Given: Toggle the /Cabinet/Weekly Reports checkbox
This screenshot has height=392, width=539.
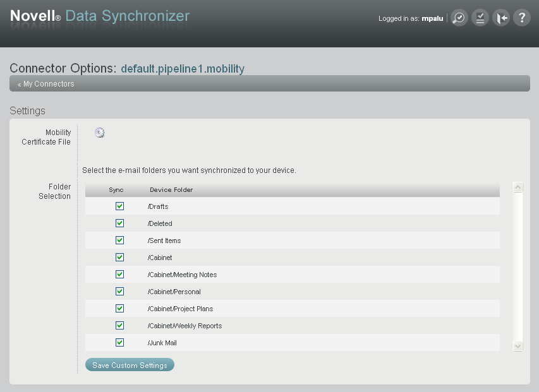Looking at the screenshot, I should click(119, 325).
